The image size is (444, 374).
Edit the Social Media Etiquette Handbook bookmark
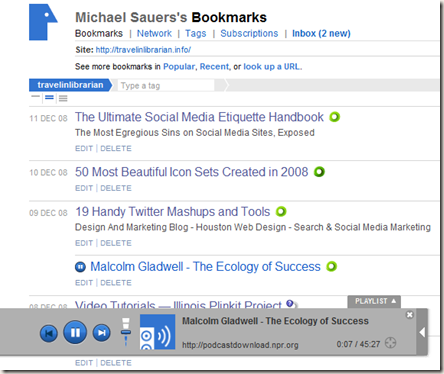(x=84, y=148)
